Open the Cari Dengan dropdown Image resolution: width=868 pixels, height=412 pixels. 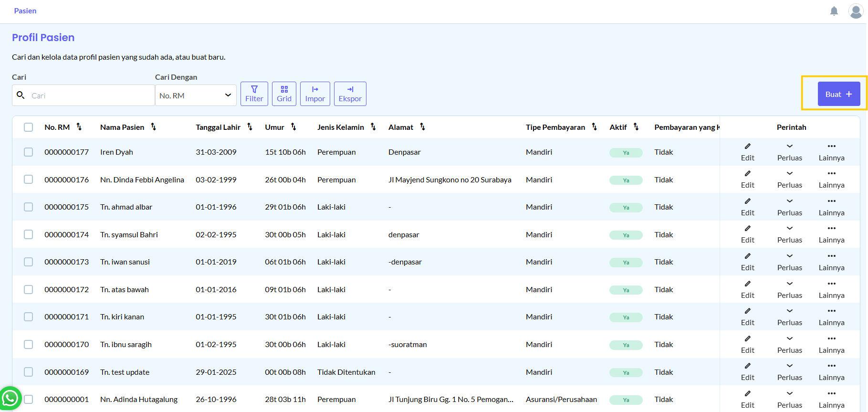196,95
